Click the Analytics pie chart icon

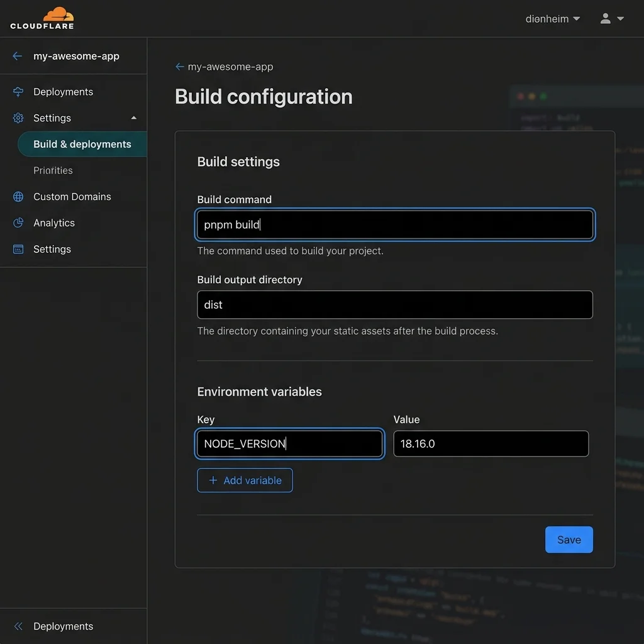tap(18, 223)
